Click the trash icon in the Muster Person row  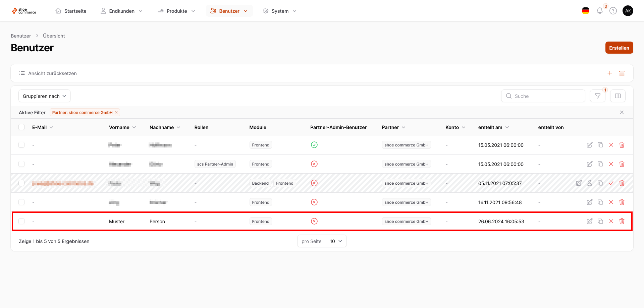(622, 221)
